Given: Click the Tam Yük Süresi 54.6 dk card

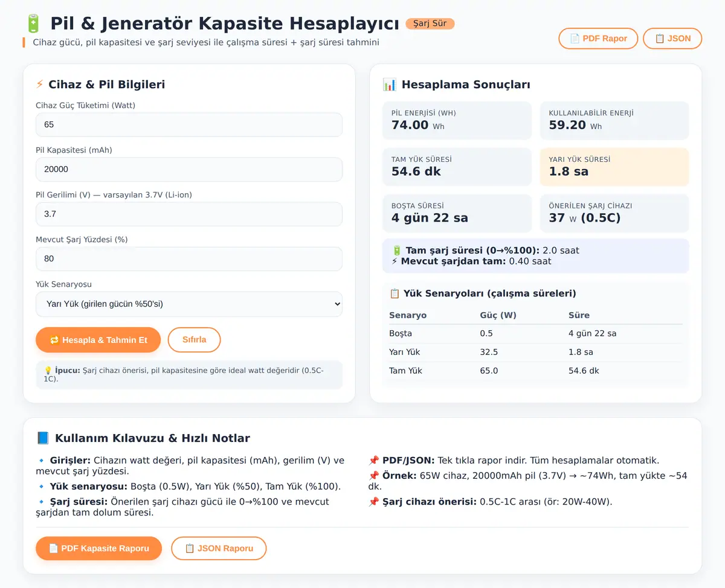Looking at the screenshot, I should pyautogui.click(x=457, y=167).
